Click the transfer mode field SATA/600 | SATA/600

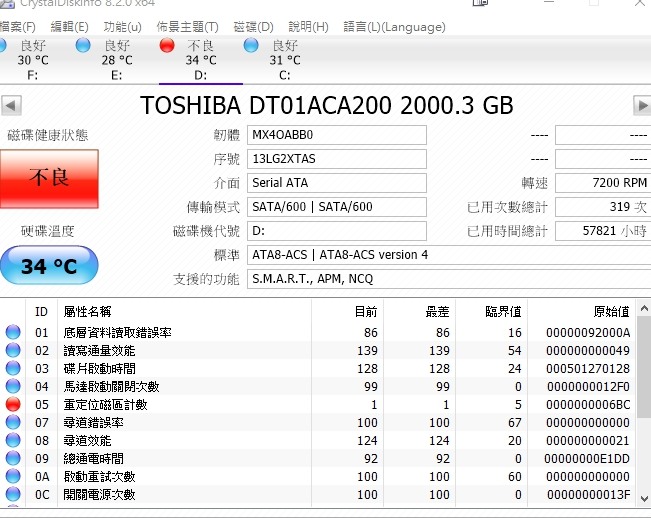pos(337,207)
